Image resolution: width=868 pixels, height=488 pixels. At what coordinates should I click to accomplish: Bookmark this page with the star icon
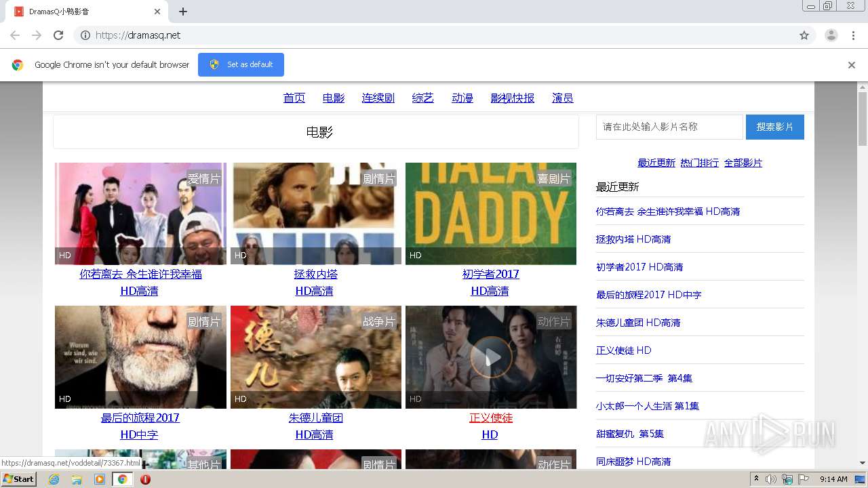coord(804,35)
